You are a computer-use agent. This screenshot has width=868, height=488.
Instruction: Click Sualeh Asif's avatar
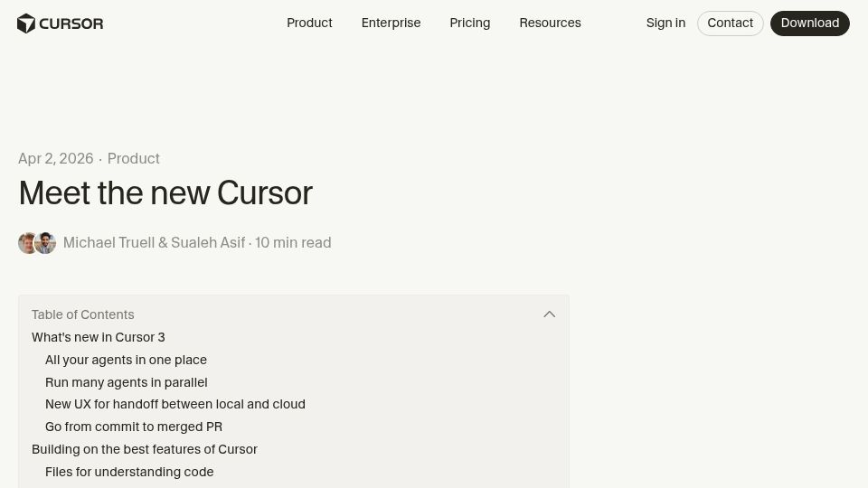coord(45,243)
